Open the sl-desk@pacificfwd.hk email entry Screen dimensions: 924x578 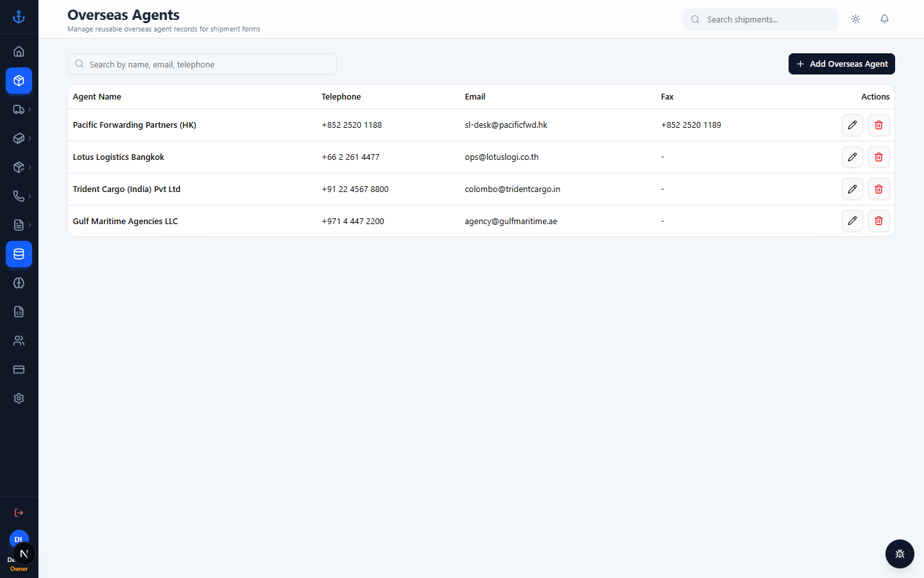pos(506,125)
